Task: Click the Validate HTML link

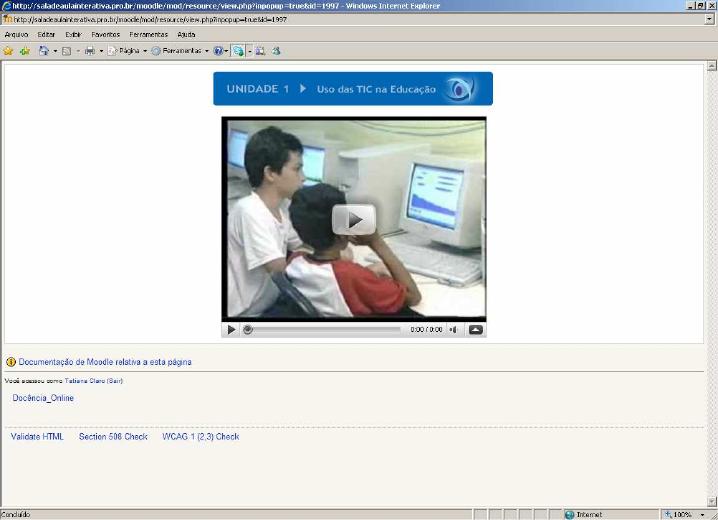Action: point(37,437)
